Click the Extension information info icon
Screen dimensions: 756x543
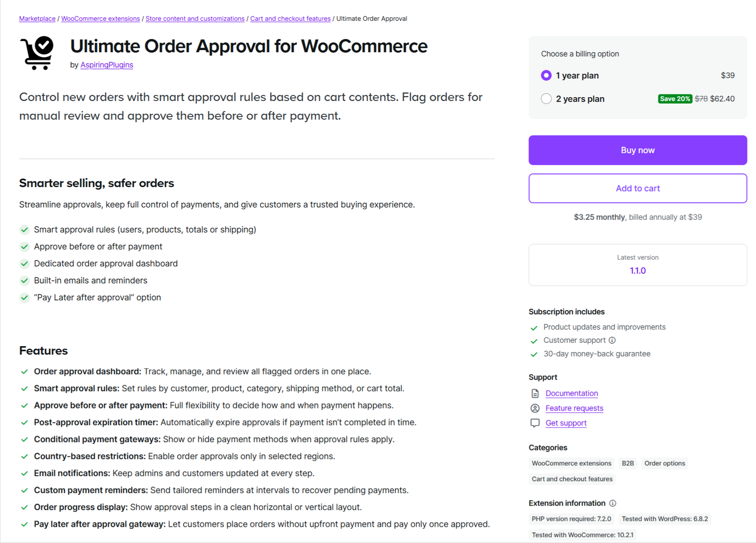(613, 503)
